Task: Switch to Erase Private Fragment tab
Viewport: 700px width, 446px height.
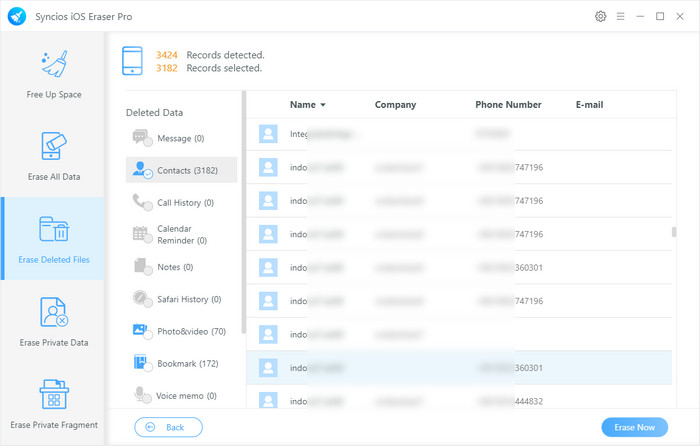Action: click(54, 404)
